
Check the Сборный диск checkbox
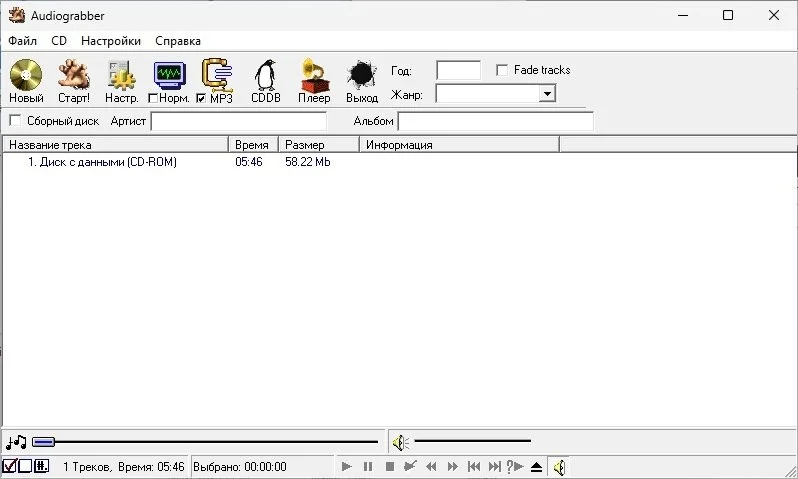pos(15,121)
